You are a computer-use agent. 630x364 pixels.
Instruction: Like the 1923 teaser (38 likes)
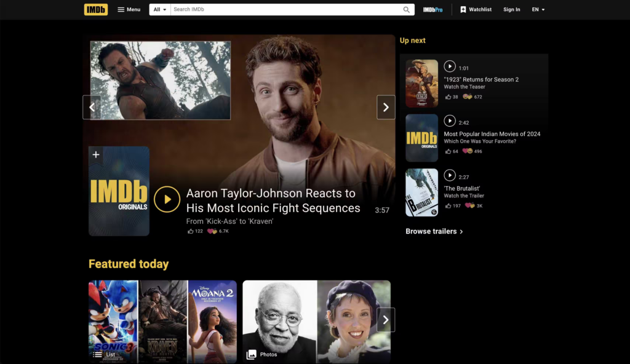pyautogui.click(x=448, y=97)
